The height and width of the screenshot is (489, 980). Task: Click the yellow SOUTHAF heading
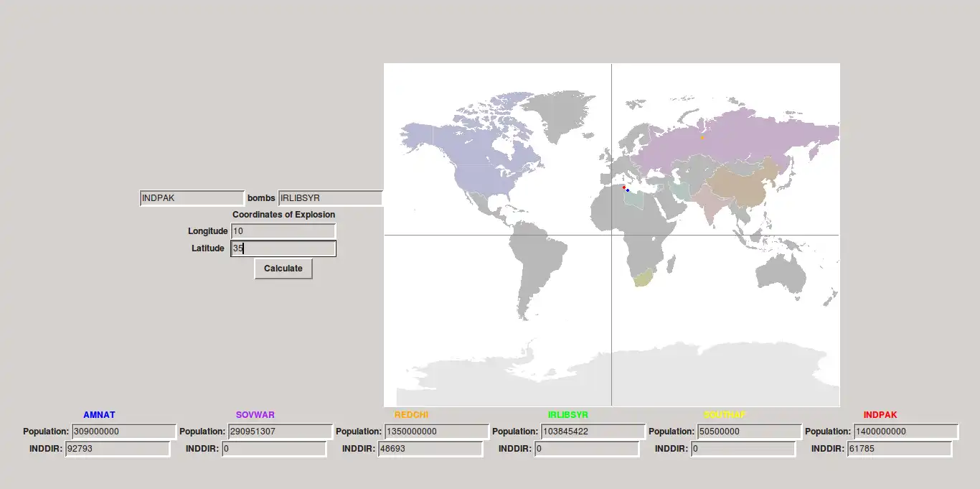725,415
